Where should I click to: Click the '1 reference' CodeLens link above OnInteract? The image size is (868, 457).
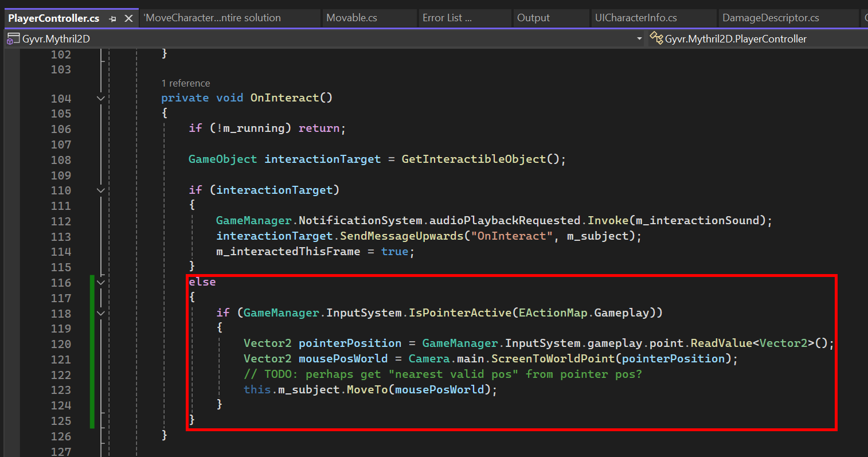point(186,83)
